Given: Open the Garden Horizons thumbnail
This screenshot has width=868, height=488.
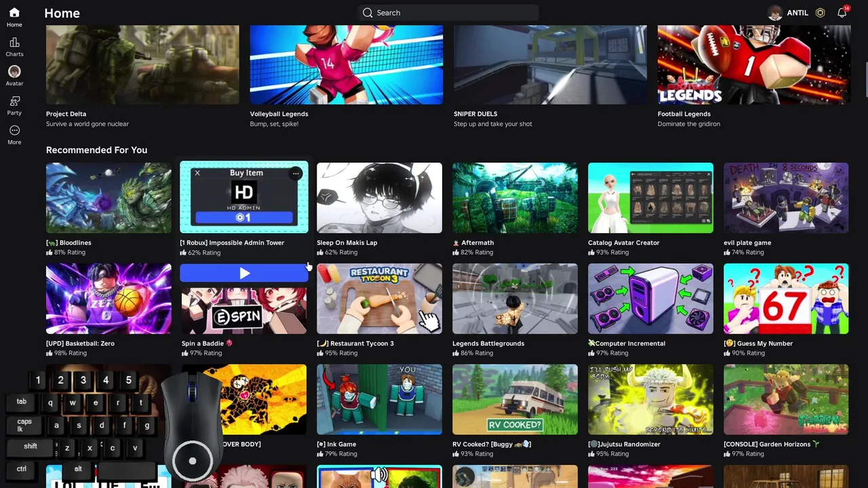Looking at the screenshot, I should [x=786, y=400].
